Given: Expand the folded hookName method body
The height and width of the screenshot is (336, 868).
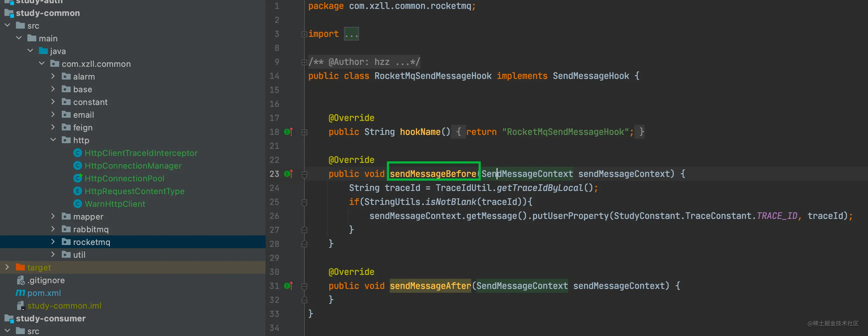Looking at the screenshot, I should tap(304, 132).
